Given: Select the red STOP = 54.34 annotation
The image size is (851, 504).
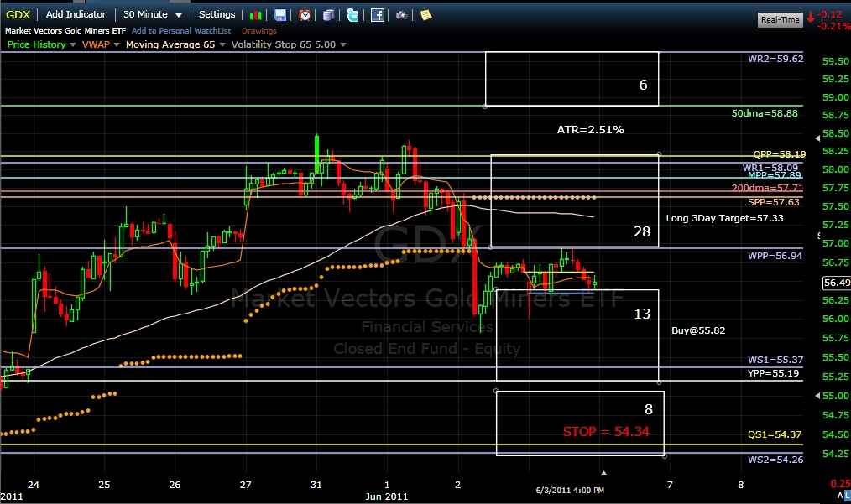Looking at the screenshot, I should point(606,432).
